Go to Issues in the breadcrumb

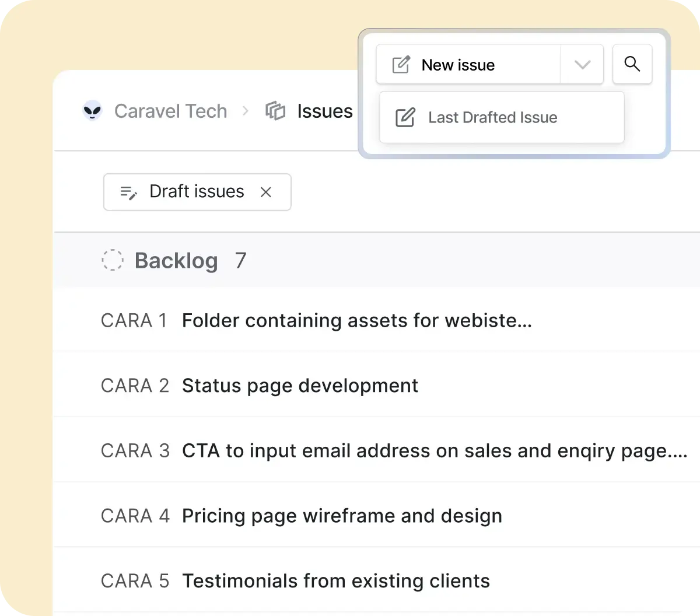pyautogui.click(x=324, y=111)
